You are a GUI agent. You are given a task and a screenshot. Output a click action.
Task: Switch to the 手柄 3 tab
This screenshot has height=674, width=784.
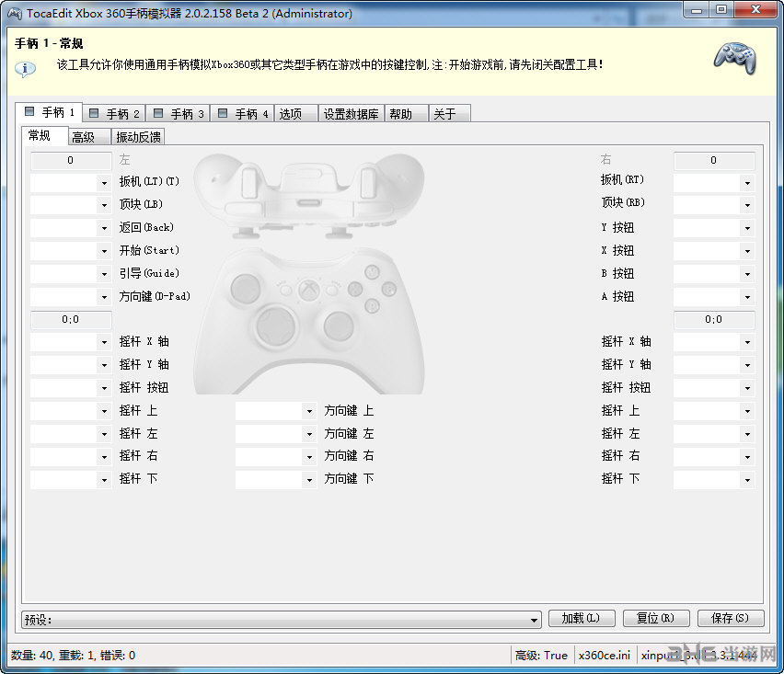pos(179,113)
